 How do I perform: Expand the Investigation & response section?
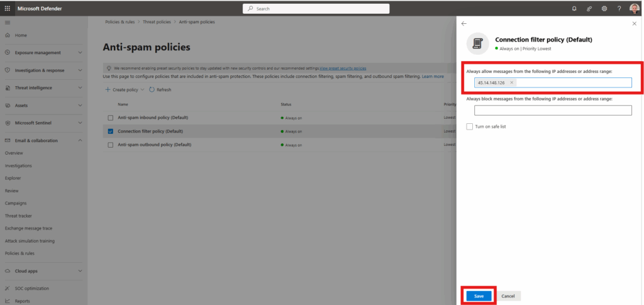(80, 70)
